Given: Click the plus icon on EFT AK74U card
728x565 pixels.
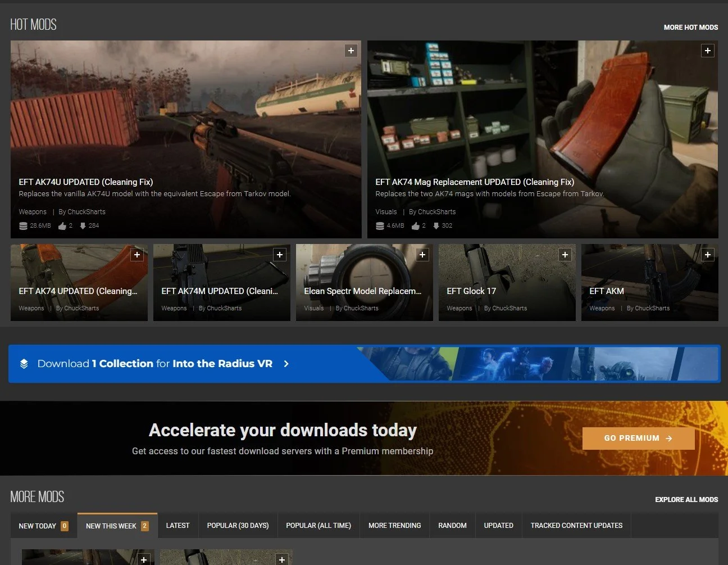Looking at the screenshot, I should [x=351, y=50].
